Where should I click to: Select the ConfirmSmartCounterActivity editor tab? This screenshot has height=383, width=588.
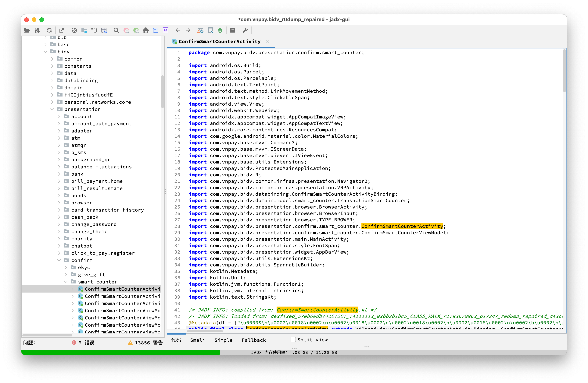tap(219, 41)
